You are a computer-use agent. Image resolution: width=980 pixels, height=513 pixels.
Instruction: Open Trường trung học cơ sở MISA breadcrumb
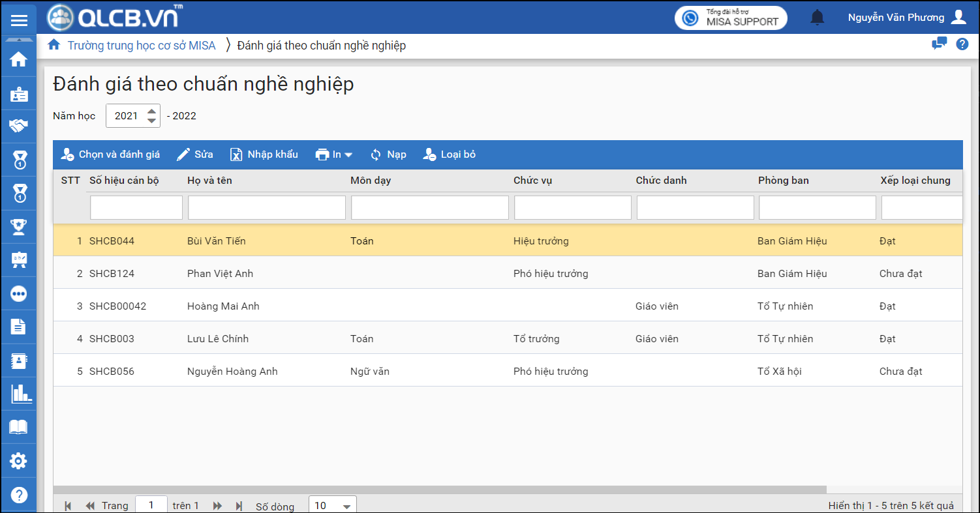(x=141, y=46)
